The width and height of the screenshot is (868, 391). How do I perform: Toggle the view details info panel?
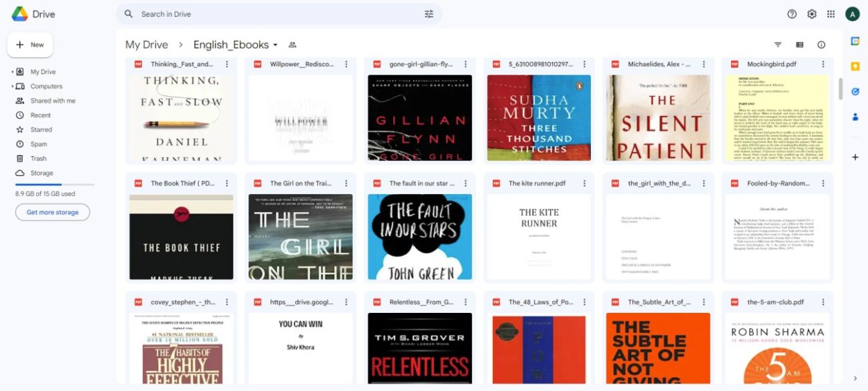click(821, 45)
